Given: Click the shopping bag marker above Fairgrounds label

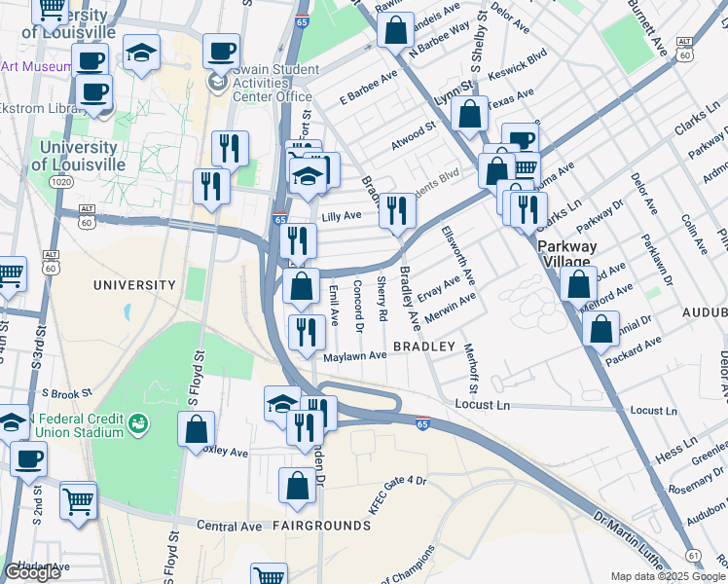Looking at the screenshot, I should pos(298,486).
